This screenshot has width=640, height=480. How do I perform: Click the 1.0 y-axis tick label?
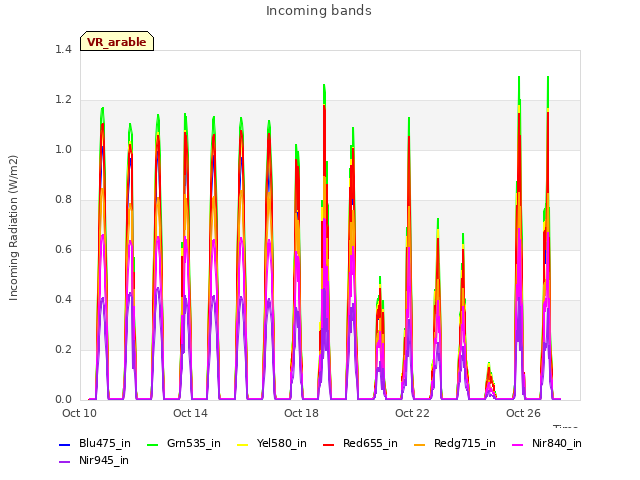point(63,149)
